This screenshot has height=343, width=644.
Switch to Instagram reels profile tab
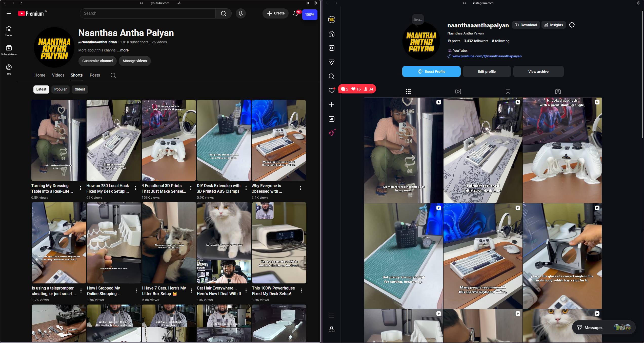458,92
